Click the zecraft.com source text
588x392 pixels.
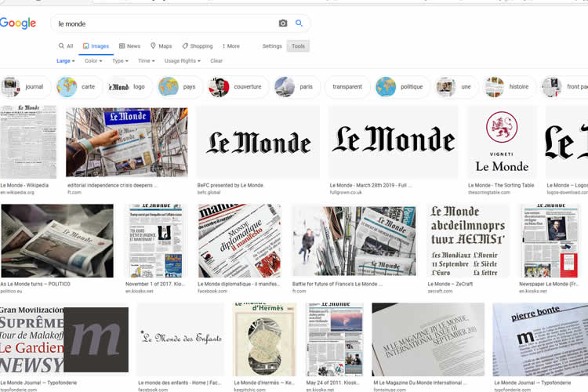point(440,291)
